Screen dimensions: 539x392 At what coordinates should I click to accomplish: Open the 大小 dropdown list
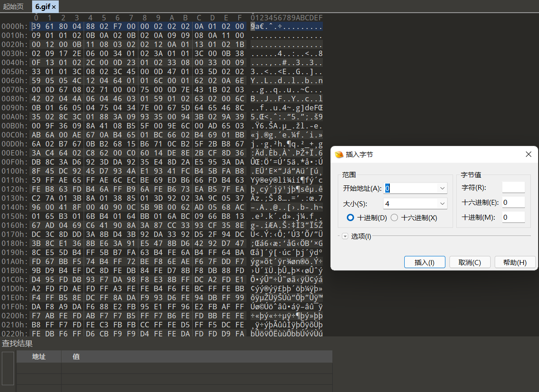[x=441, y=203]
